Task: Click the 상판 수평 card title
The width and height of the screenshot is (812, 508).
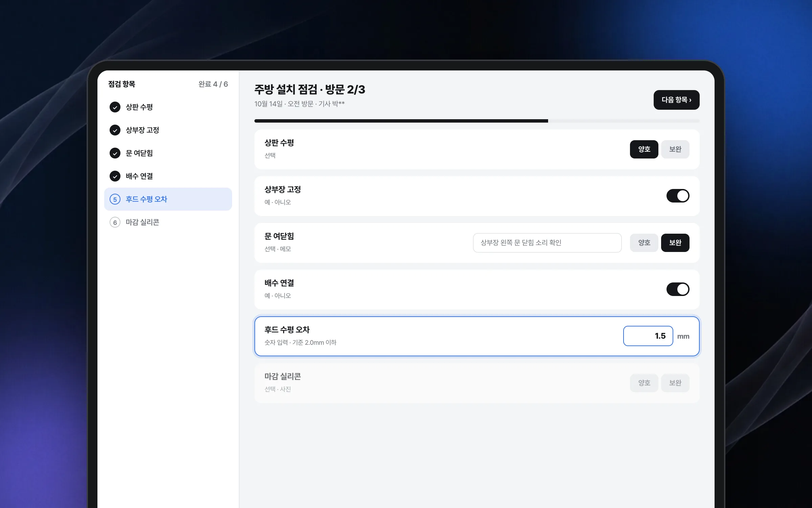Action: pyautogui.click(x=279, y=143)
